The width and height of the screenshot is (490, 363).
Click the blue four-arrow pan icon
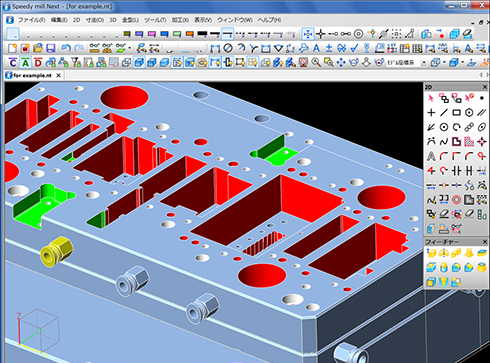pos(341,62)
